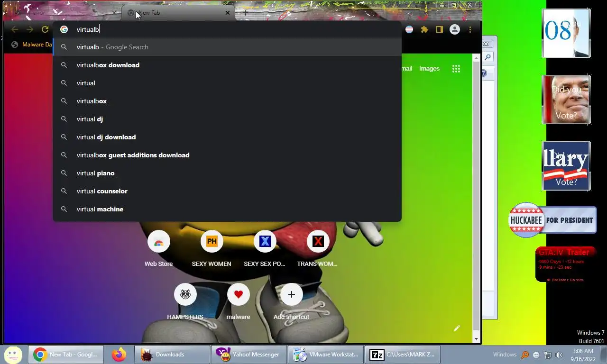Pick the plain 'virtual' suggestion
607x364 pixels.
click(x=227, y=83)
